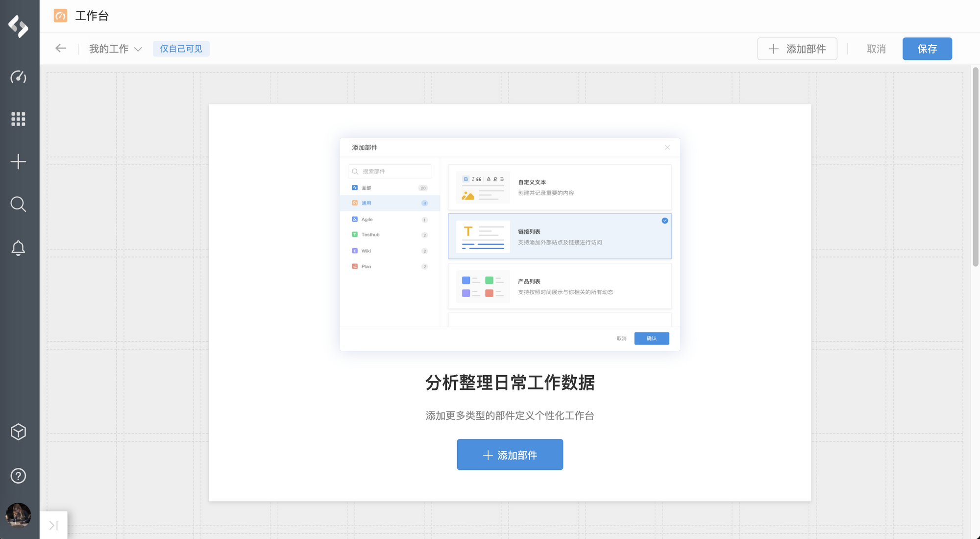Open search from the sidebar magnifier

pos(19,204)
